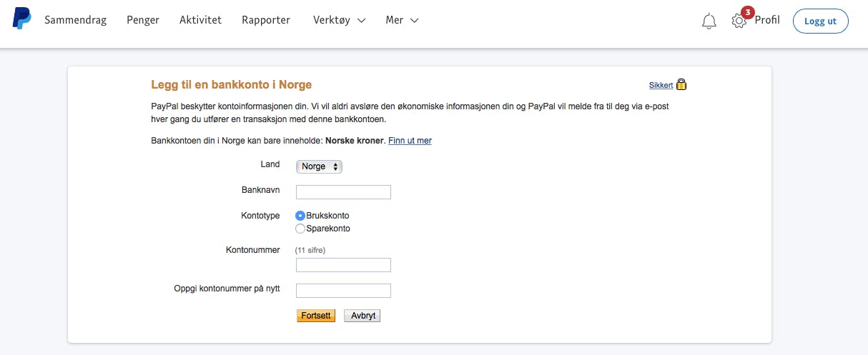Open settings via the gear icon
The image size is (868, 355).
[x=739, y=21]
